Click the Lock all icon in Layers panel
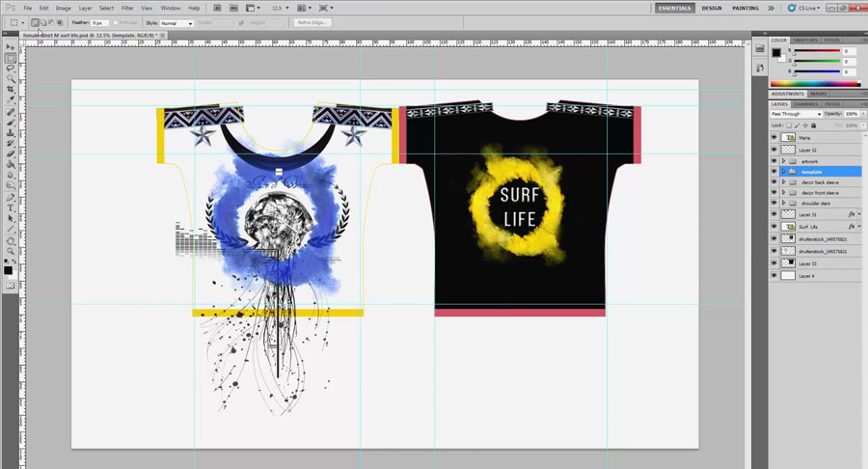 point(813,125)
